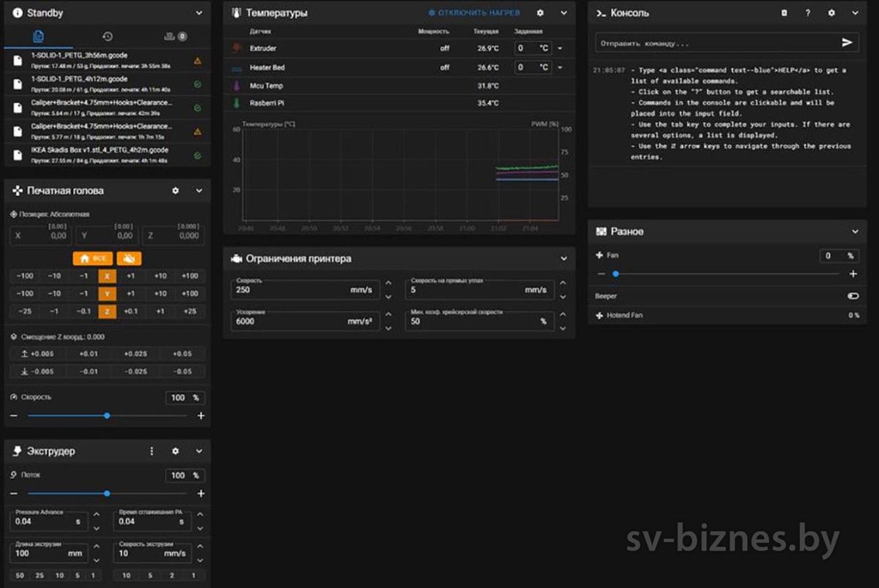Click the Mcu Temp thermometer icon
The width and height of the screenshot is (879, 588).
pos(236,85)
